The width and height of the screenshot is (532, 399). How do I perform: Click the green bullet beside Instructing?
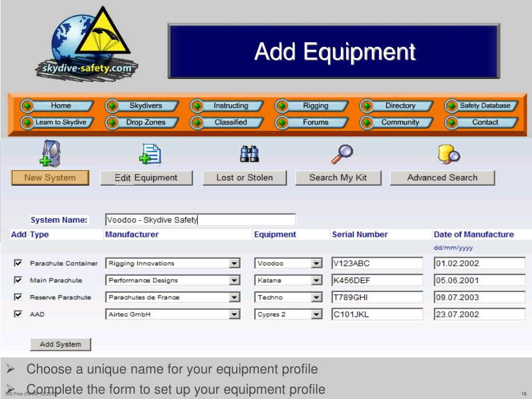point(197,106)
